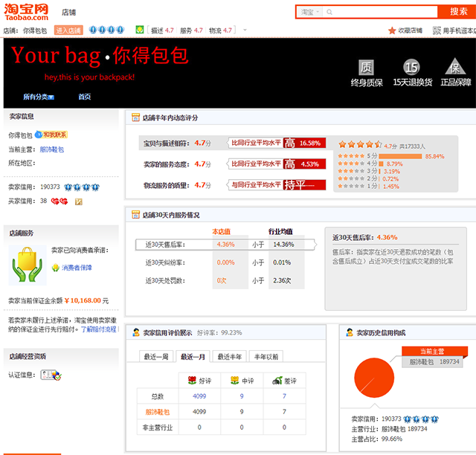Screen dimensions: 476x455
Task: Open the 了解赔付流程 link
Action: [x=98, y=329]
